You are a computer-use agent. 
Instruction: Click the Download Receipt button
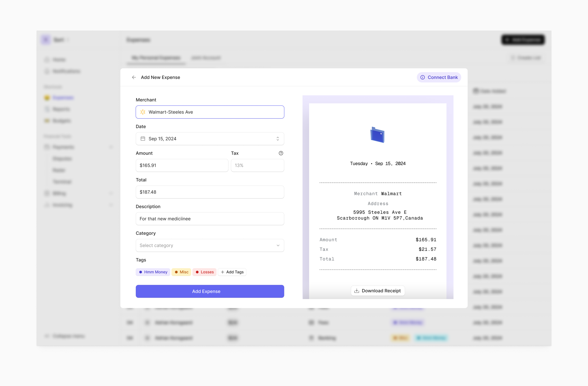(x=378, y=291)
